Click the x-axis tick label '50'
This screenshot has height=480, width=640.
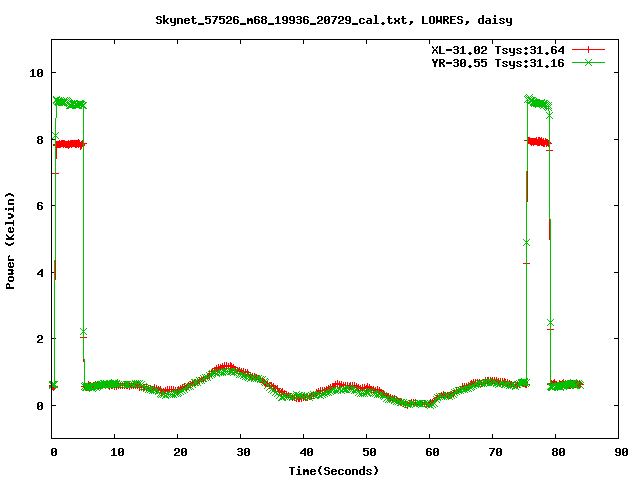pos(369,452)
